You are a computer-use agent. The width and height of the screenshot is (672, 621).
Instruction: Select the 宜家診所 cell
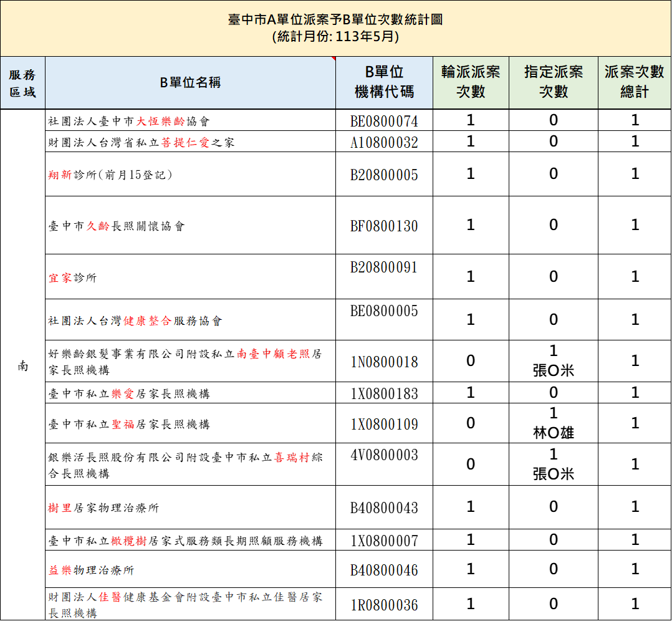[190, 277]
